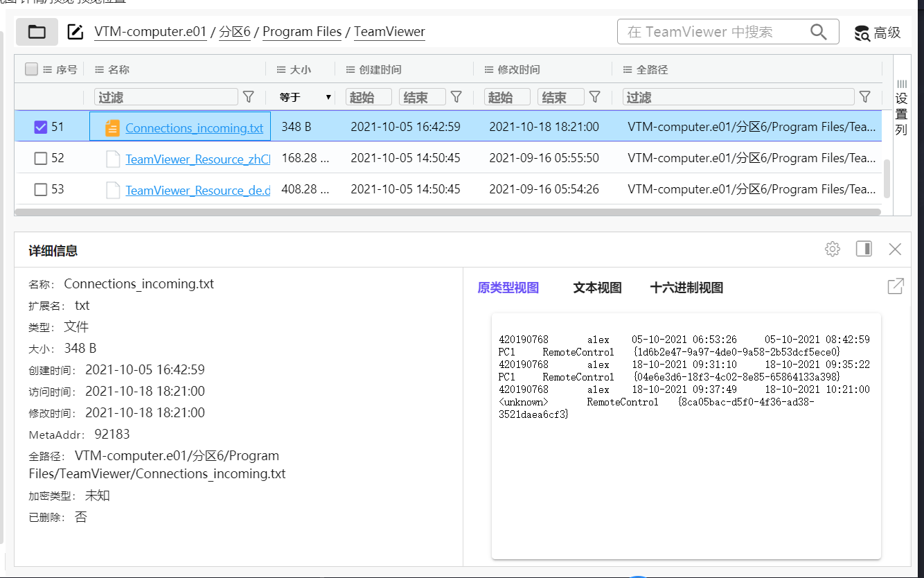The height and width of the screenshot is (578, 924).
Task: Click the name filter input
Action: click(166, 97)
